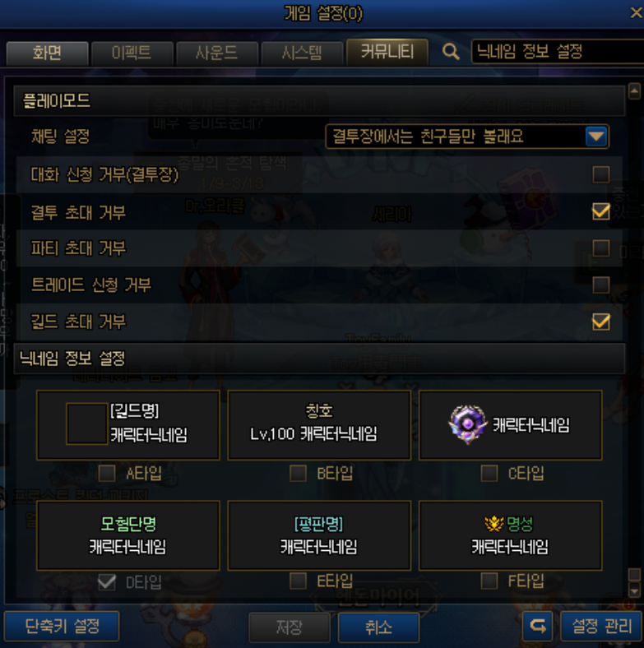The width and height of the screenshot is (644, 648).
Task: Uncheck 결투 초대 거부 checkbox
Action: pos(601,211)
